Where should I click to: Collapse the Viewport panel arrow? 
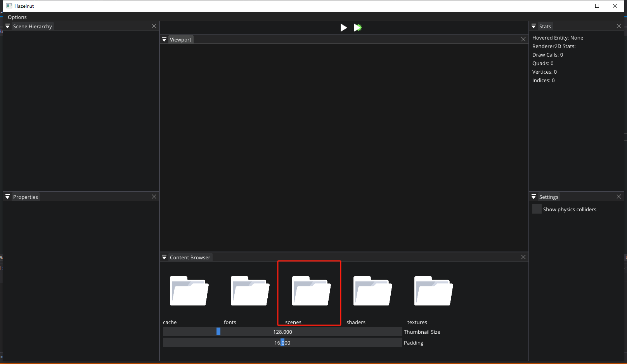tap(164, 40)
